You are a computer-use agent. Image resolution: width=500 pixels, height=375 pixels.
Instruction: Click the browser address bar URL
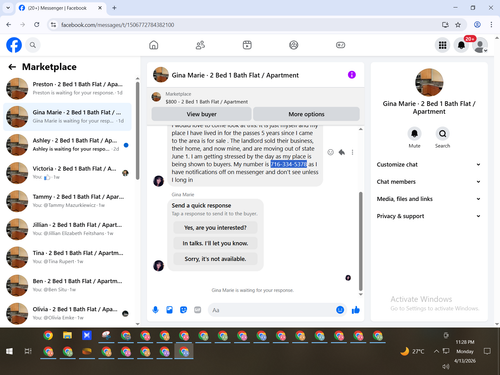(117, 25)
